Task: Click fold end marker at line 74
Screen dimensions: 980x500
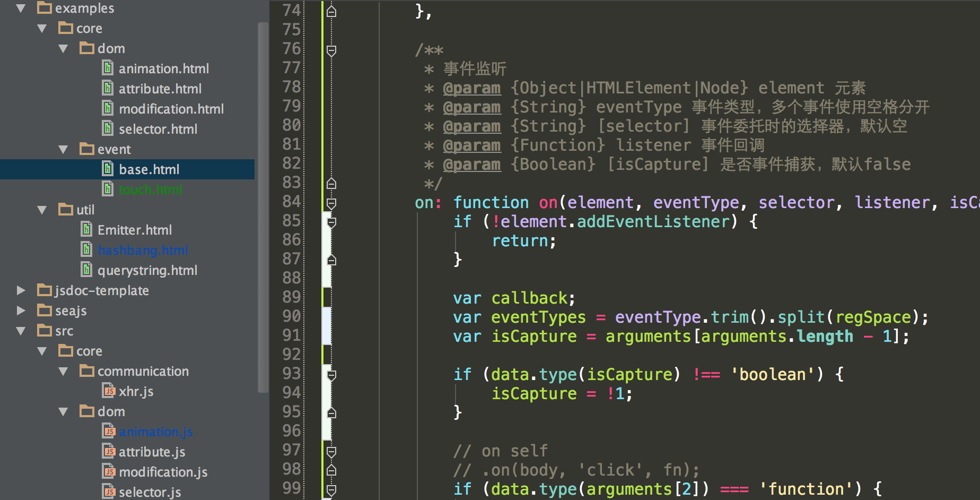Action: 331,11
